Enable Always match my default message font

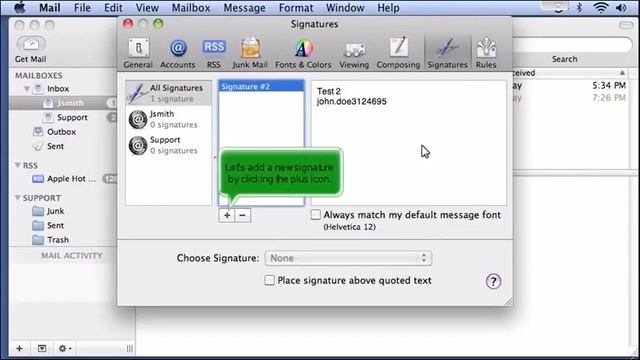pyautogui.click(x=316, y=215)
